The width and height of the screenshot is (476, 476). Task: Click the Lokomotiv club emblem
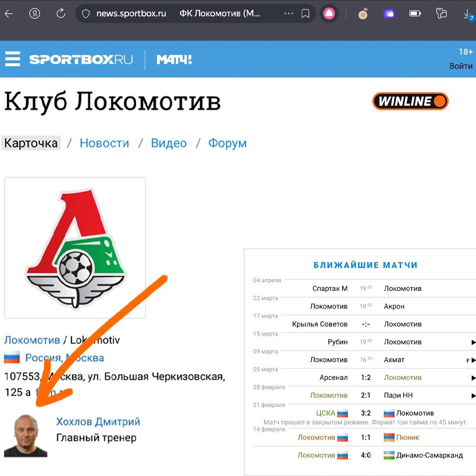click(75, 248)
